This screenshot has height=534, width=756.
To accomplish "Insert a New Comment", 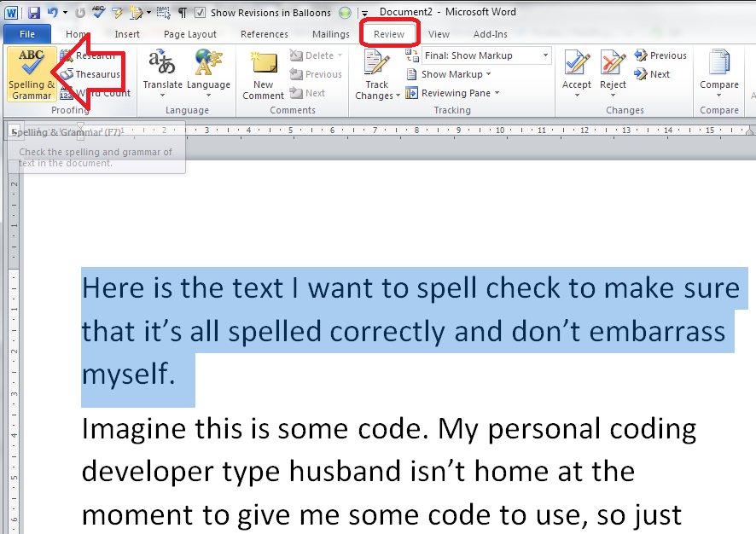I will point(263,74).
